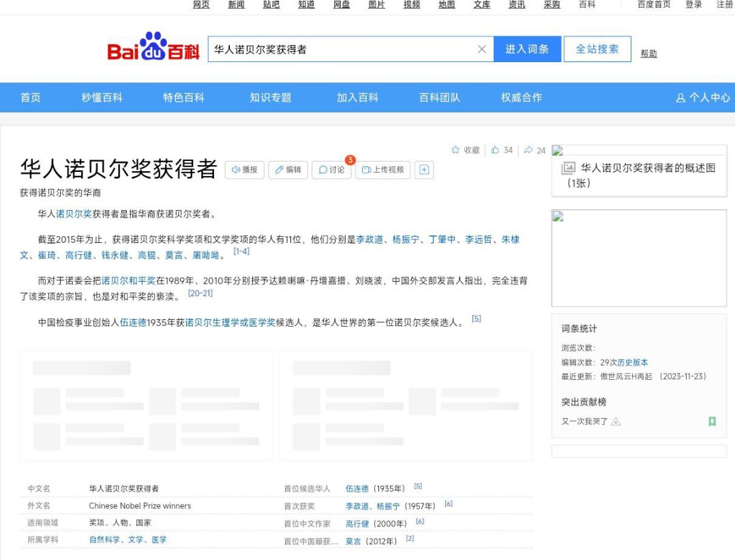This screenshot has width=735, height=560.
Task: Click the 历史版本 link
Action: point(633,362)
